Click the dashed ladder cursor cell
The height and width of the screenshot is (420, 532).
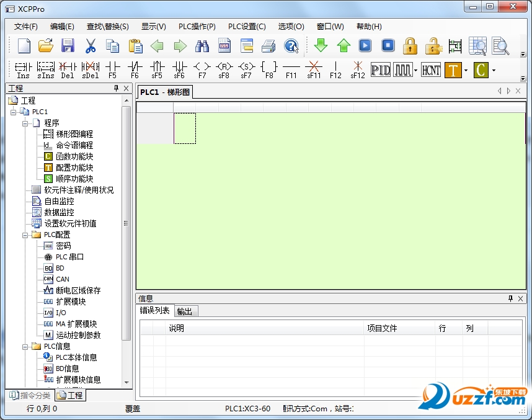pyautogui.click(x=185, y=128)
